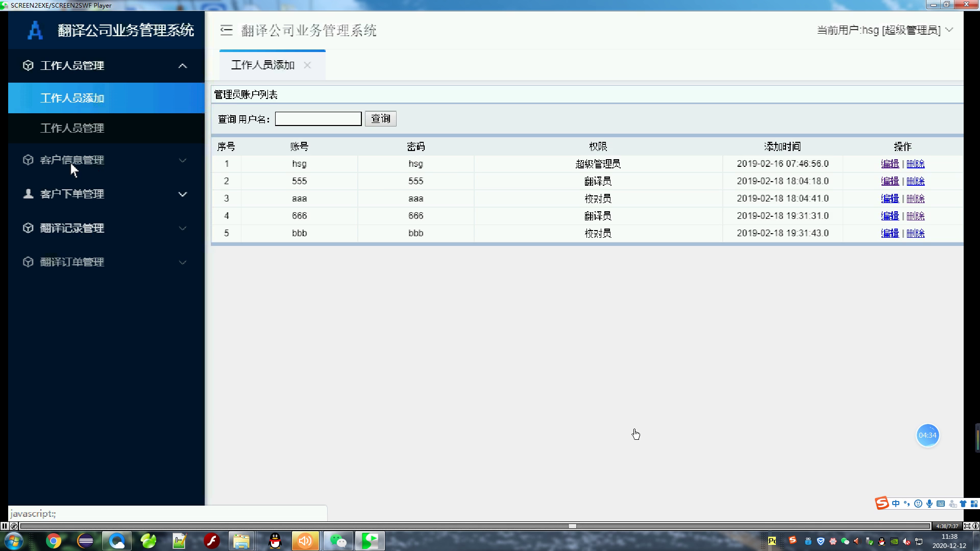Expand 客户信息管理 chevron

point(182,160)
